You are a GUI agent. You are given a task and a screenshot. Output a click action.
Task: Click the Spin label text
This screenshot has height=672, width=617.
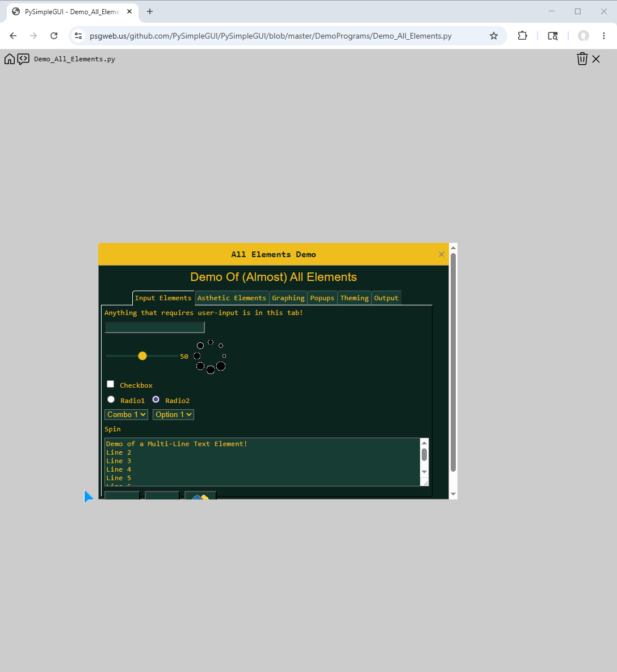pos(113,429)
